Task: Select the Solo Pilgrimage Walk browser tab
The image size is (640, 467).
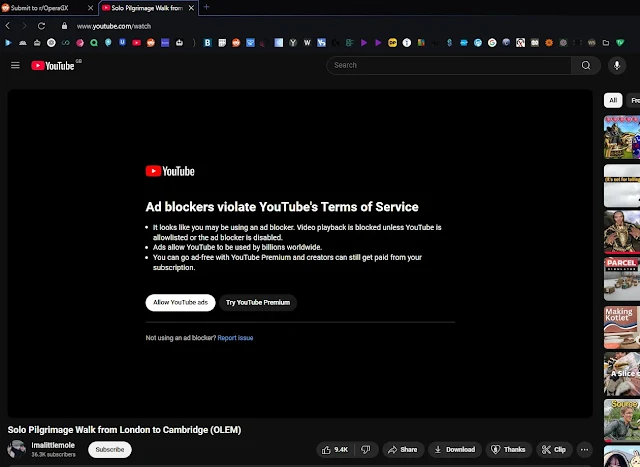Action: pyautogui.click(x=148, y=8)
